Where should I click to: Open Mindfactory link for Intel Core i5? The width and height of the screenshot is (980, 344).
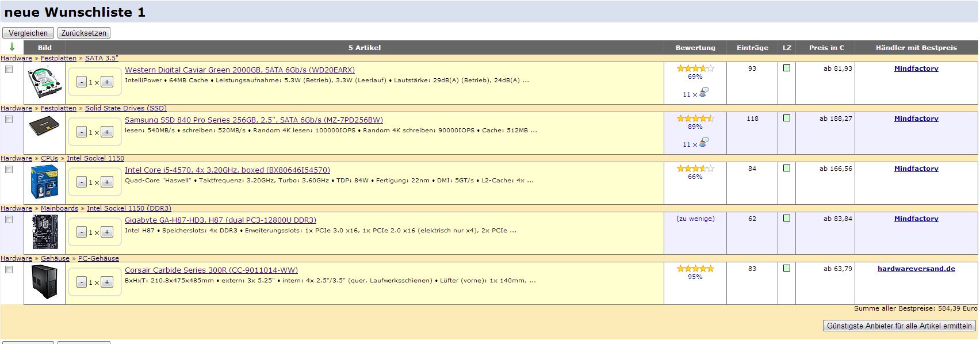coord(916,169)
